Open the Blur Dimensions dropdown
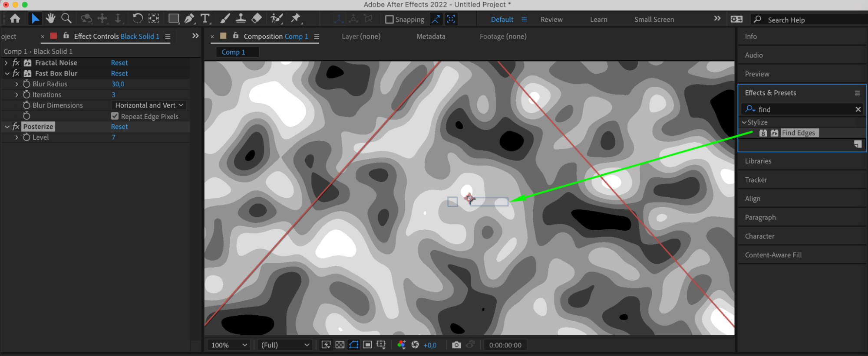 click(149, 105)
